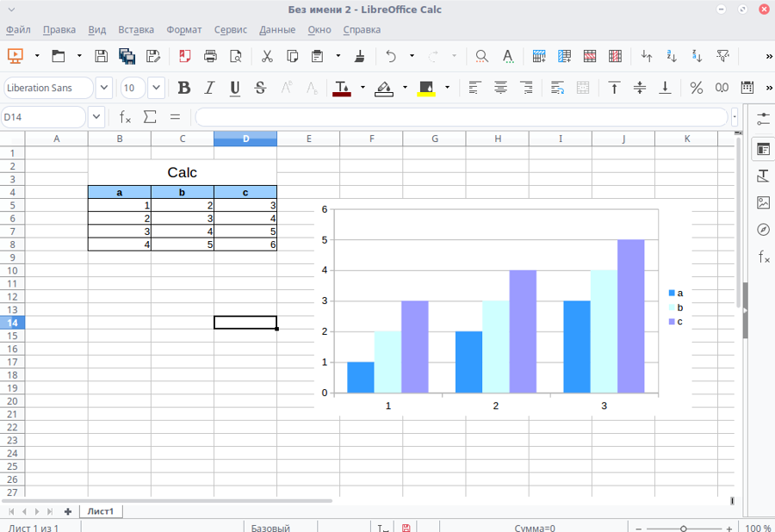Image resolution: width=775 pixels, height=532 pixels.
Task: Click the Add Sheet plus button
Action: pyautogui.click(x=67, y=510)
